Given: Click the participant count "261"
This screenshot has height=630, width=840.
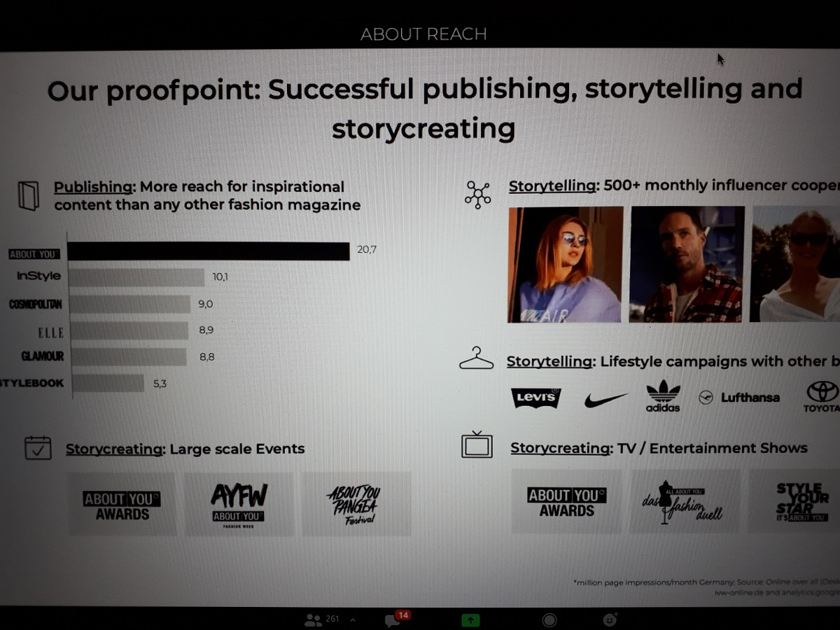Looking at the screenshot, I should coord(332,619).
